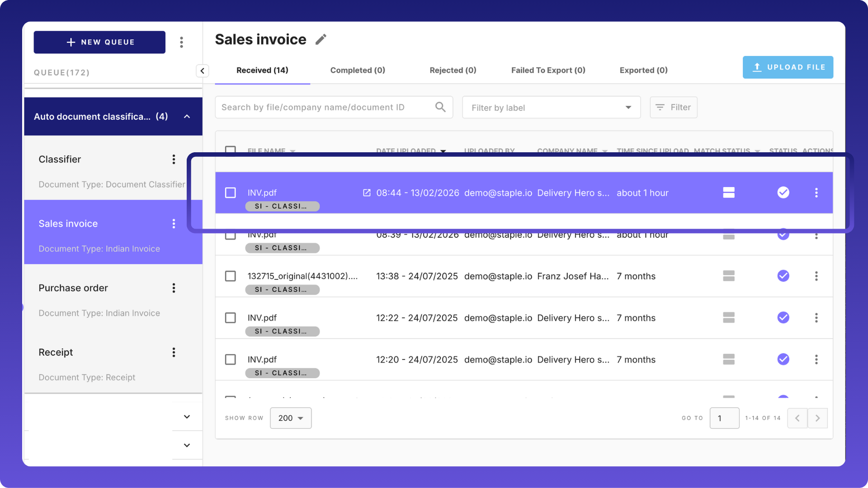
Task: Mark the checkbox for 12:20 INV.pdf
Action: (231, 360)
